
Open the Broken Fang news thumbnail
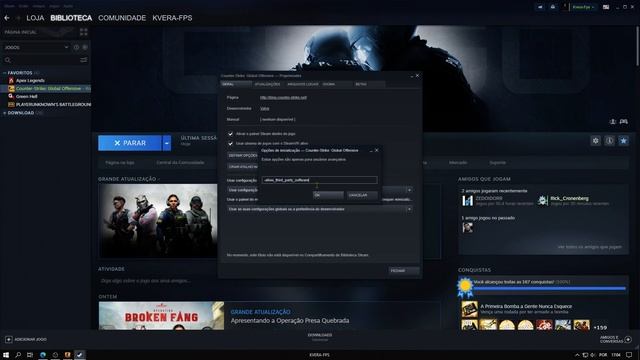(x=161, y=316)
